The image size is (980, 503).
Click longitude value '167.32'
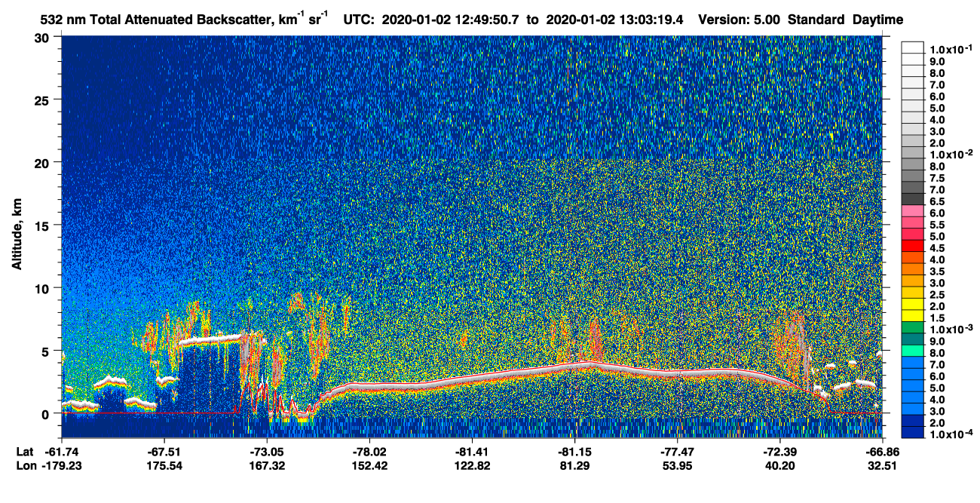pos(267,466)
